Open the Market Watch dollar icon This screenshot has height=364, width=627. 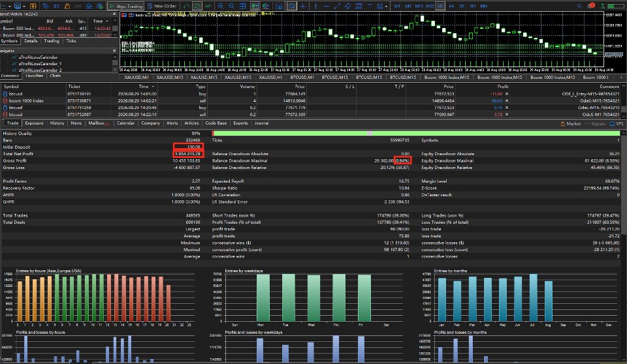(x=33, y=6)
